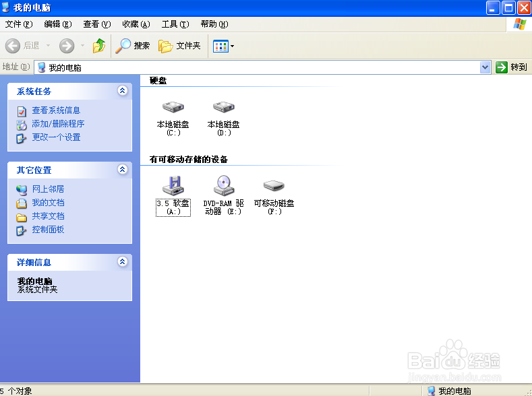Close the 我的电脑 window
532x396 pixels.
coord(524,7)
